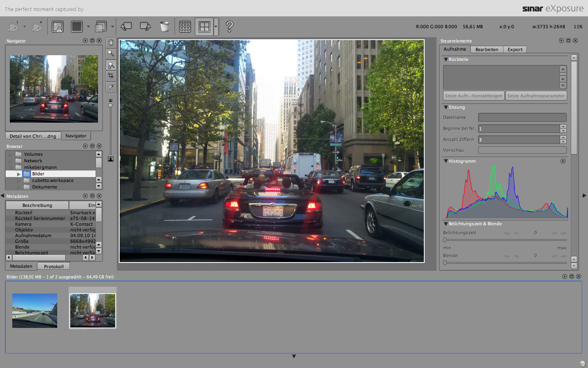Switch to contact sheet grid view
This screenshot has height=368, width=588.
185,27
